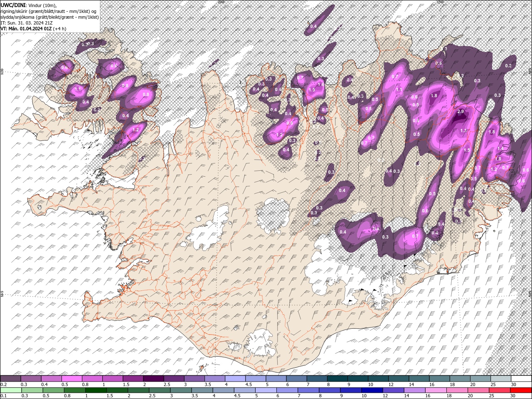Click the bright pink 0.5 swatch in snow legend
This screenshot has height=399, width=532.
[x=71, y=379]
